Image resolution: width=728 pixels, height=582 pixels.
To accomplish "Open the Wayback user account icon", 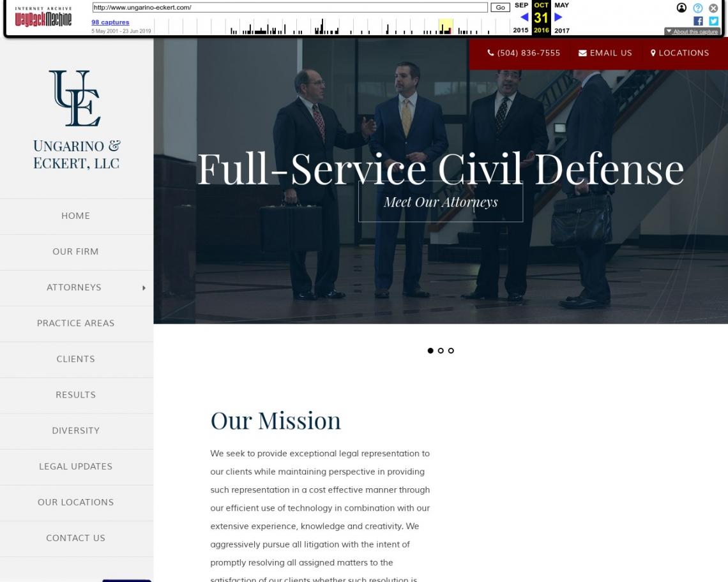I will click(681, 8).
